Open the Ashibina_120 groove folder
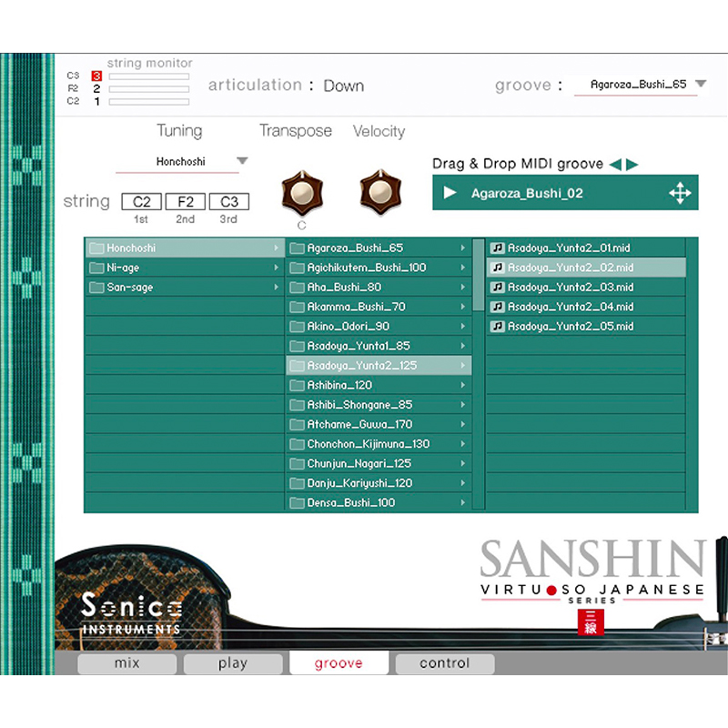The image size is (728, 728). coord(379,385)
